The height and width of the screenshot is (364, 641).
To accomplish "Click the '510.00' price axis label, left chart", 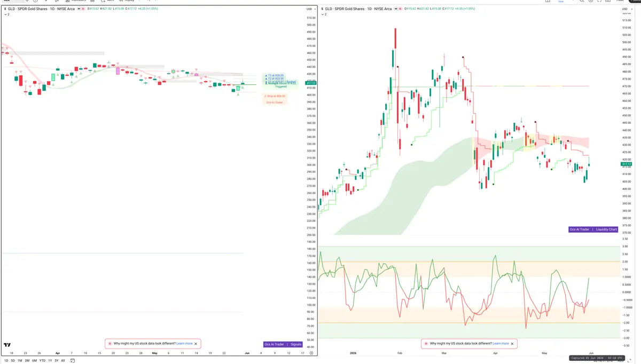I will tap(310, 18).
